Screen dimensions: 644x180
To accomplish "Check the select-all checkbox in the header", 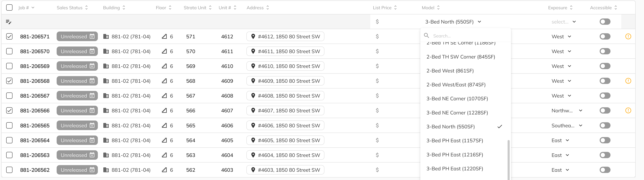I will 9,7.
